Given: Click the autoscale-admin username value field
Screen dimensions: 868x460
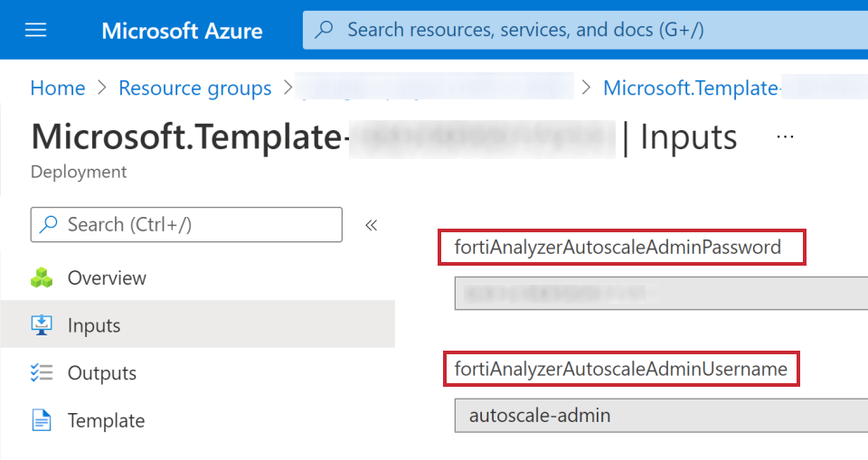Looking at the screenshot, I should point(660,416).
